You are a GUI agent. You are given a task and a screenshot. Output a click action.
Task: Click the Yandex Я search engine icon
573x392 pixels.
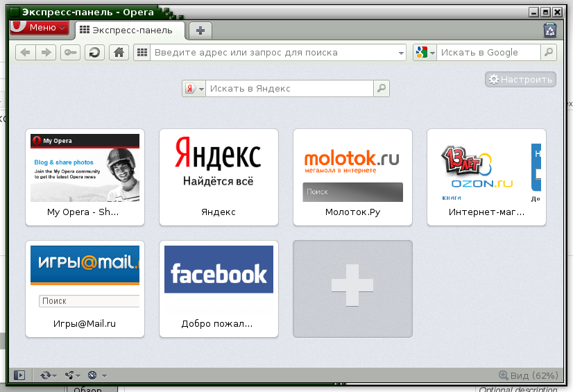click(x=189, y=88)
